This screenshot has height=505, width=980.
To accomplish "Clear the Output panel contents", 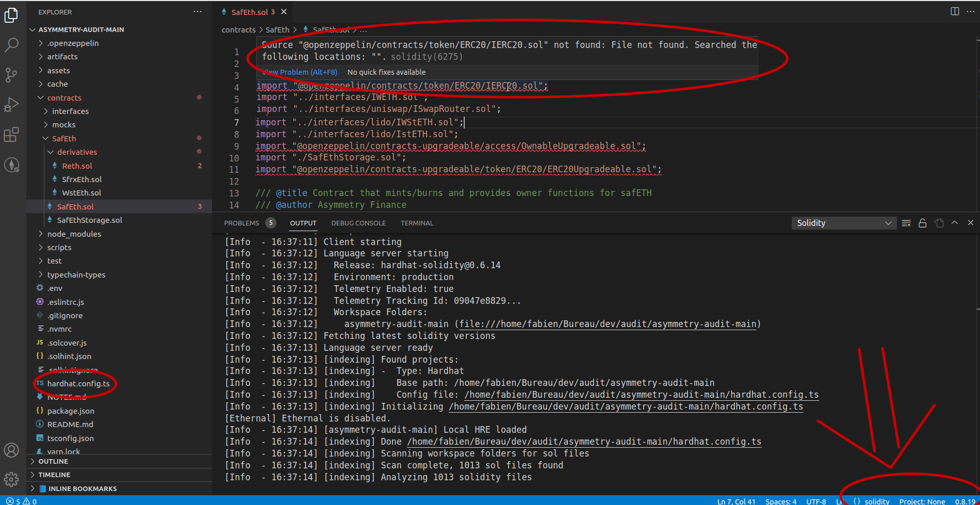I will pyautogui.click(x=906, y=223).
